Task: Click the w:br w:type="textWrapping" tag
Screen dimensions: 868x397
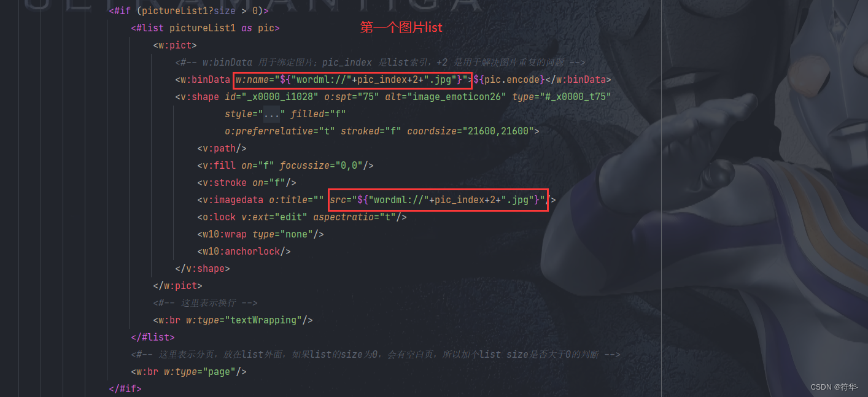Action: [x=233, y=320]
